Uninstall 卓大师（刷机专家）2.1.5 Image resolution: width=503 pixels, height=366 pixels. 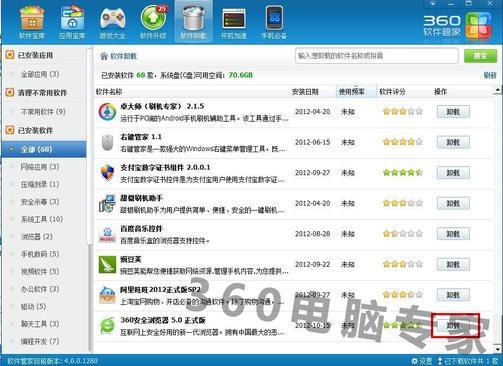[x=453, y=112]
